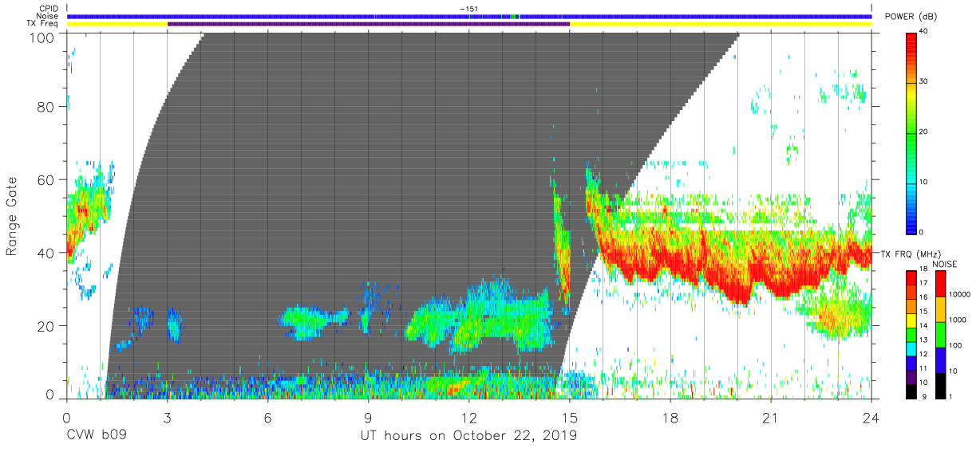Screen dimensions: 980x452
Task: Click the 'UT hours on October 22, 2019' label
Action: pos(469,437)
